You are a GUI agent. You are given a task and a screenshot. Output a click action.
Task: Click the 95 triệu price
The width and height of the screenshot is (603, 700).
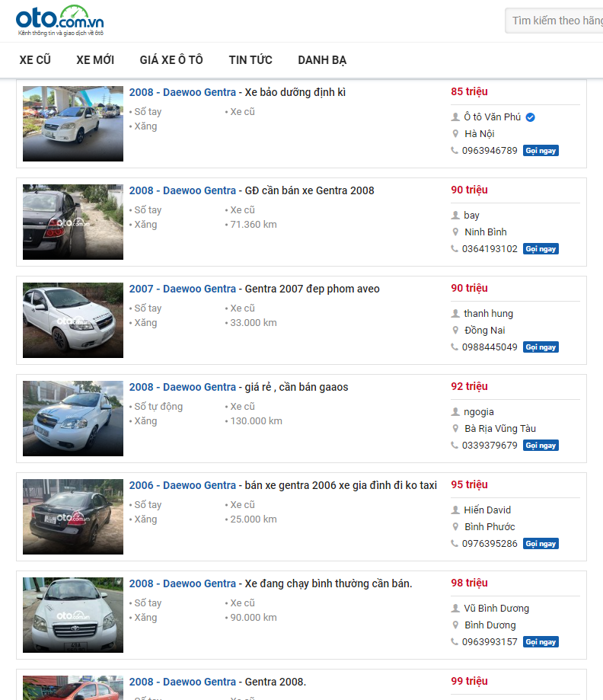click(469, 484)
